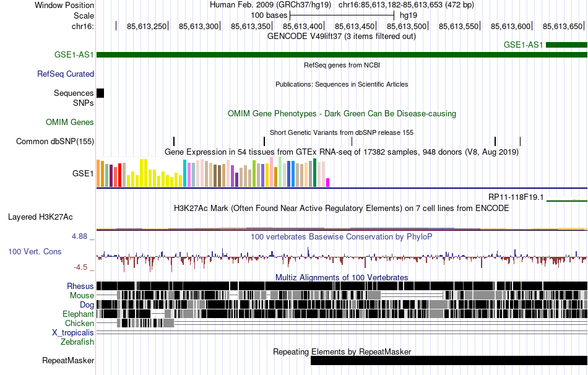The width and height of the screenshot is (588, 375).
Task: Click the 85,613,250 ruler position
Action: click(146, 26)
